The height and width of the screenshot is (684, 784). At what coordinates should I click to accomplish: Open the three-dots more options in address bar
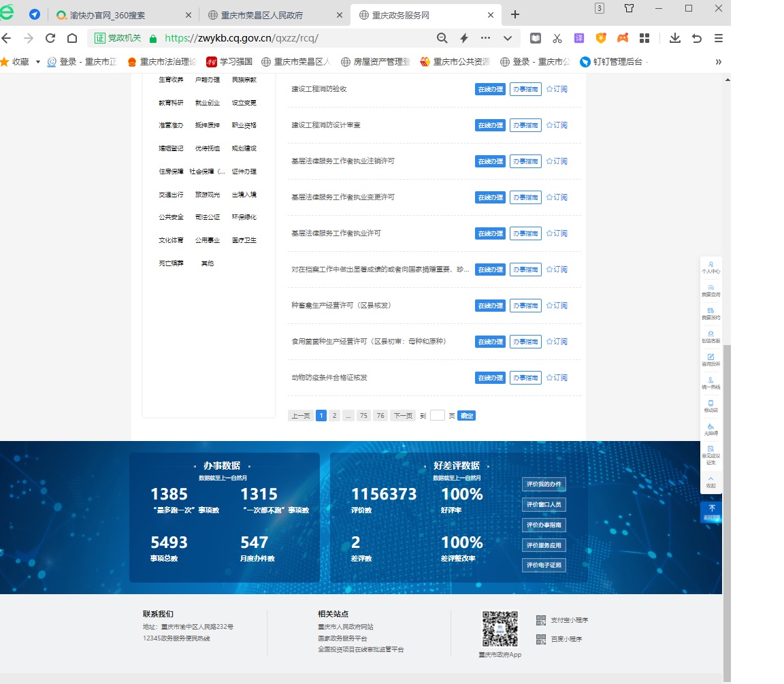coord(485,38)
